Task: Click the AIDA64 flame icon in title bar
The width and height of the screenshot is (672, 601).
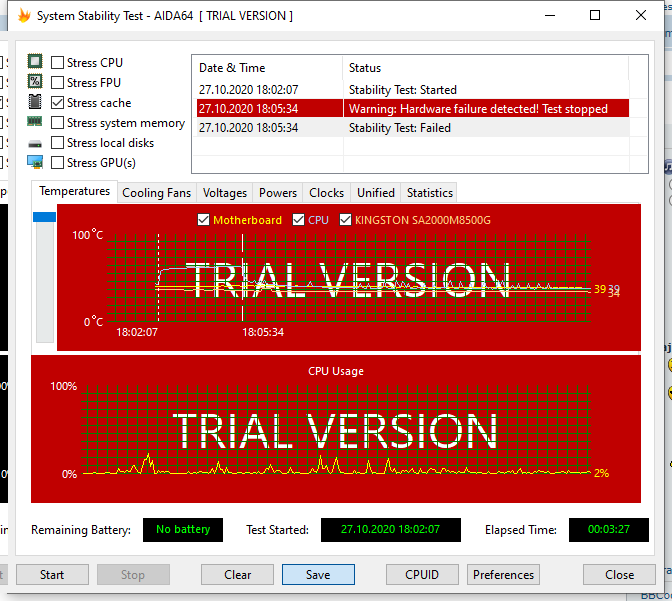Action: tap(24, 16)
